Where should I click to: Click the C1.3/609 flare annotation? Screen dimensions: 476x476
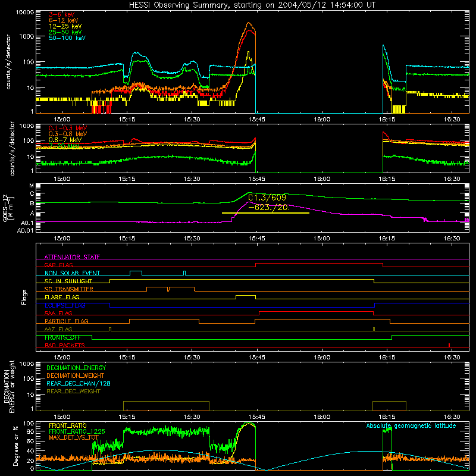coord(267,198)
